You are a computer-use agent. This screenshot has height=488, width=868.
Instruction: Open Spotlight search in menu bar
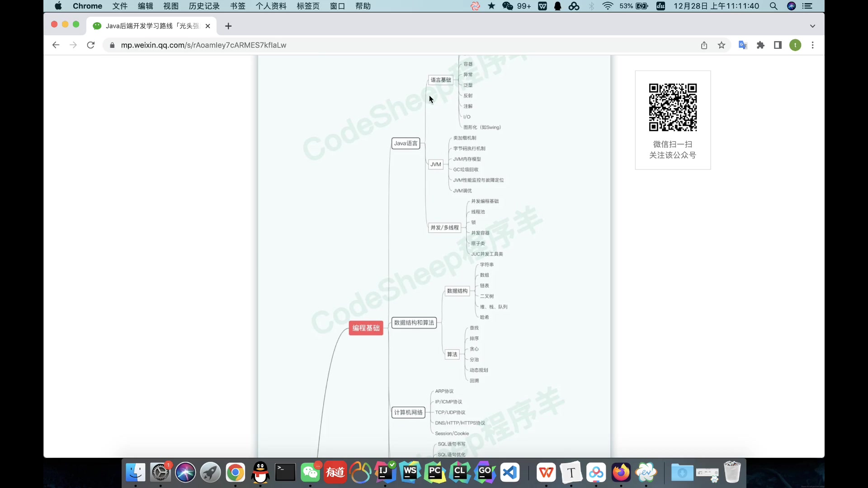(774, 6)
